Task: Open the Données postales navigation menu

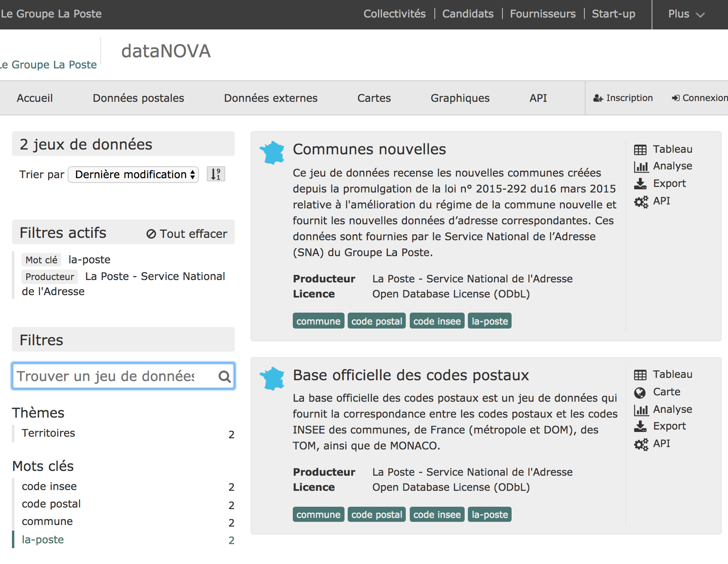Action: click(138, 98)
